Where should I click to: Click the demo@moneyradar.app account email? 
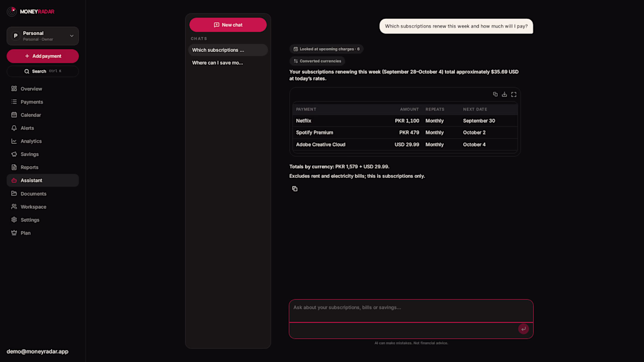coord(37,351)
